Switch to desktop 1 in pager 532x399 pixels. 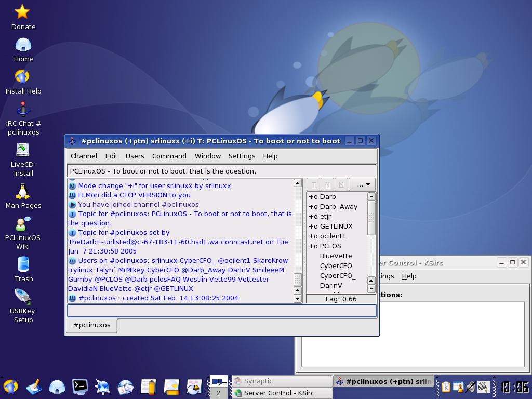click(x=219, y=381)
